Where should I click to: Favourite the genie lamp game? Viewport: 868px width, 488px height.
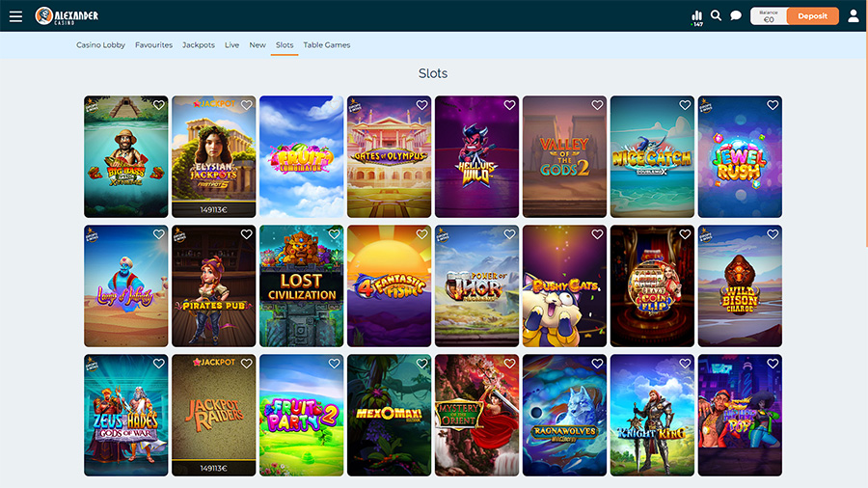(159, 234)
